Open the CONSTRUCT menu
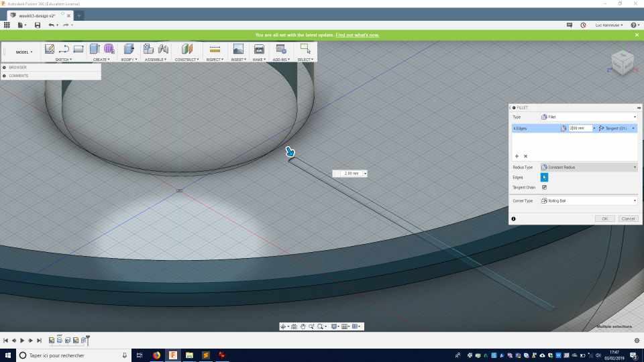Screen dimensions: 644x362 pyautogui.click(x=187, y=60)
